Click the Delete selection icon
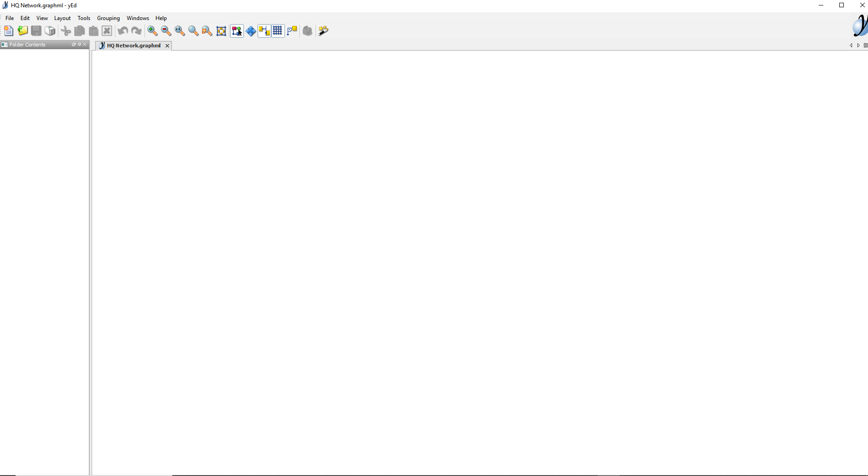This screenshot has width=868, height=476. (107, 31)
